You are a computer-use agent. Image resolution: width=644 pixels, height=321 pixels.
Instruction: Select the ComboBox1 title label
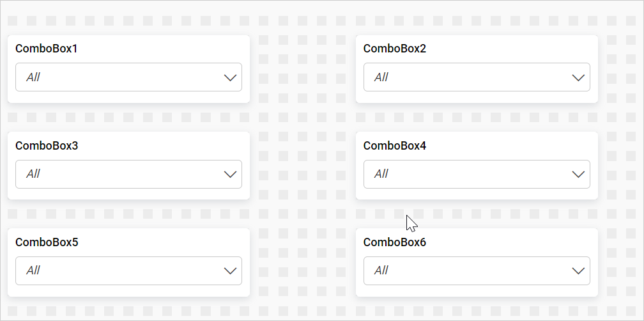tap(47, 49)
